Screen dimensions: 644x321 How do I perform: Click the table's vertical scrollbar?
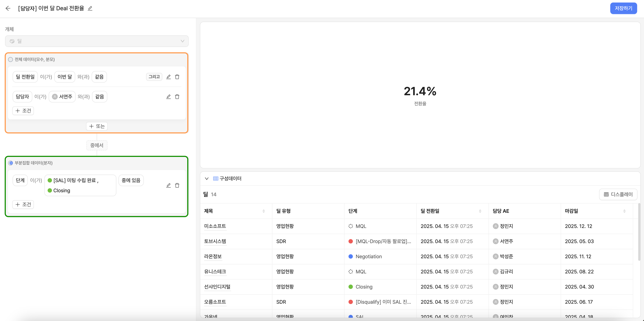(639, 232)
